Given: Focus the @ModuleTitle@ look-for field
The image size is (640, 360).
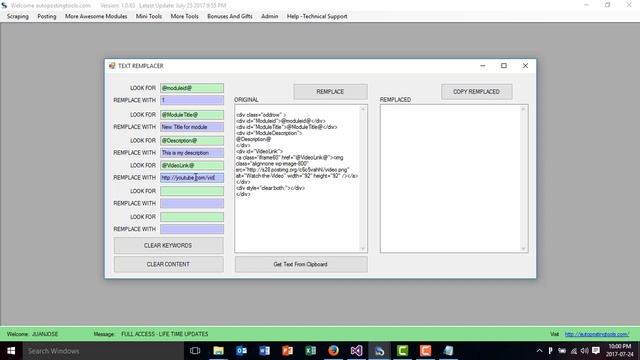Looking at the screenshot, I should coord(192,115).
